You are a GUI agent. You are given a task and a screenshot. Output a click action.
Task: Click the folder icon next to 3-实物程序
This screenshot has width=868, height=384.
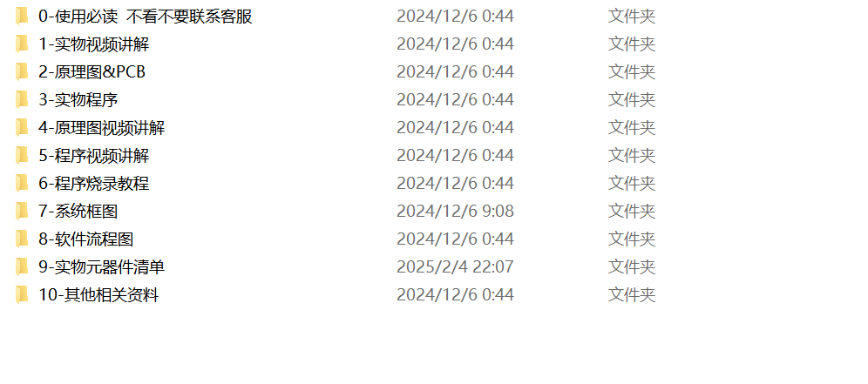tap(22, 100)
